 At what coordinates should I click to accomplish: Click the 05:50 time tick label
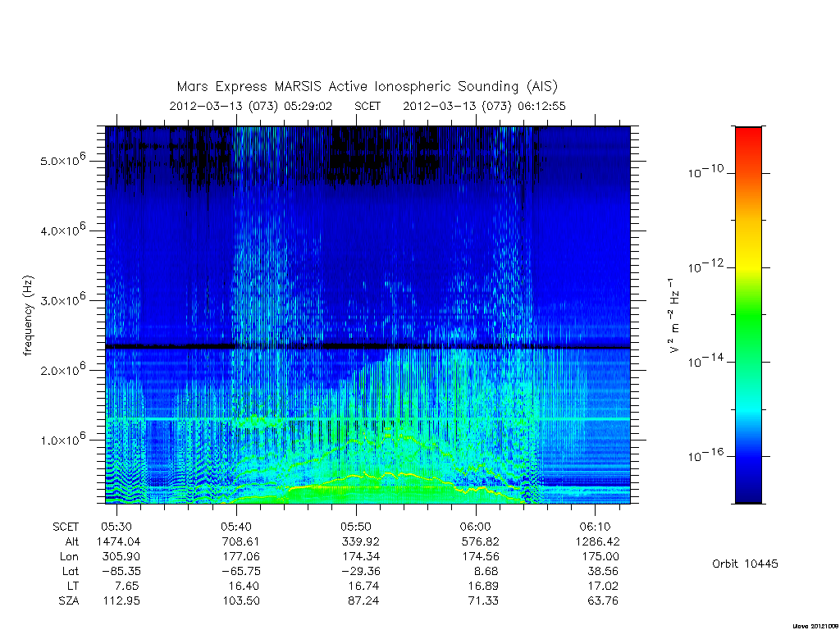coord(356,527)
